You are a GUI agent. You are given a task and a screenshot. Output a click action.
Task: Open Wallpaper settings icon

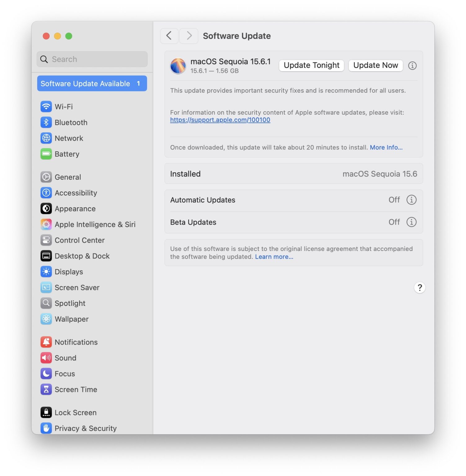point(46,319)
